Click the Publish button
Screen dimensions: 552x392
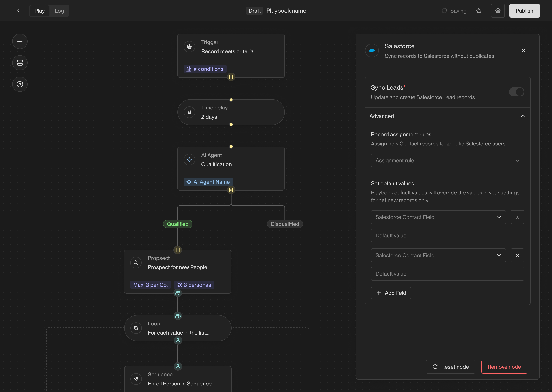(x=524, y=11)
